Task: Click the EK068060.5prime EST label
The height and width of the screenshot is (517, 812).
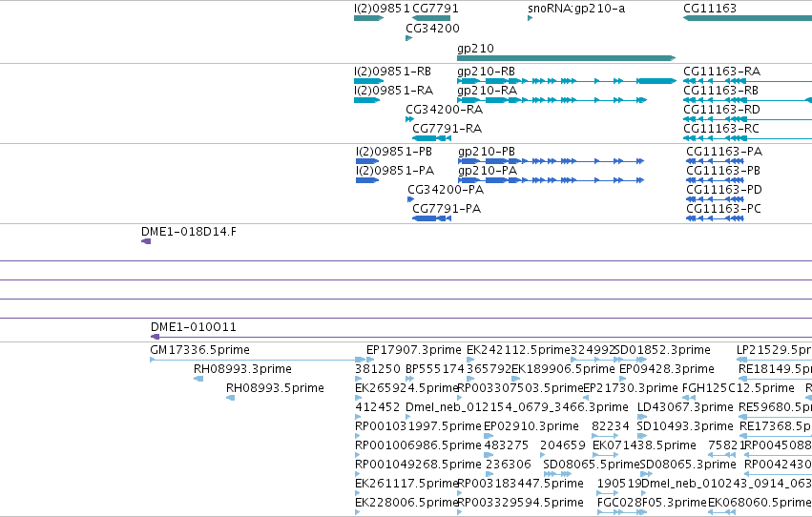Action: click(x=760, y=504)
